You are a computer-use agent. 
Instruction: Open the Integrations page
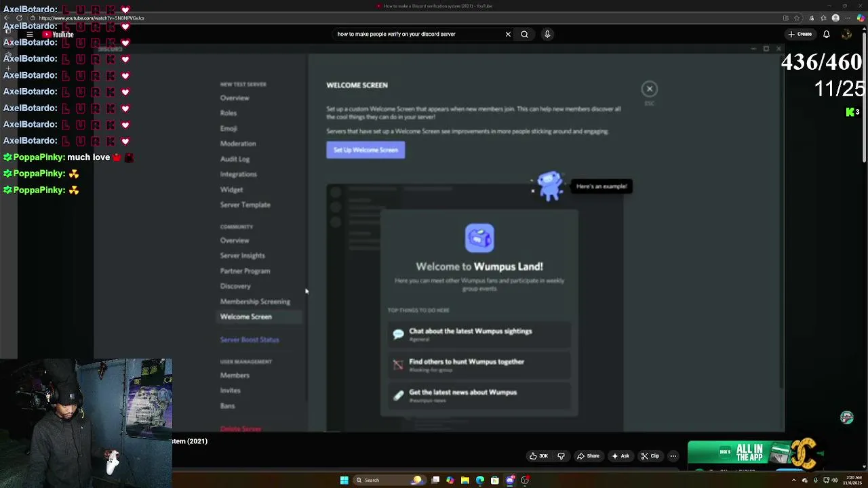click(238, 174)
